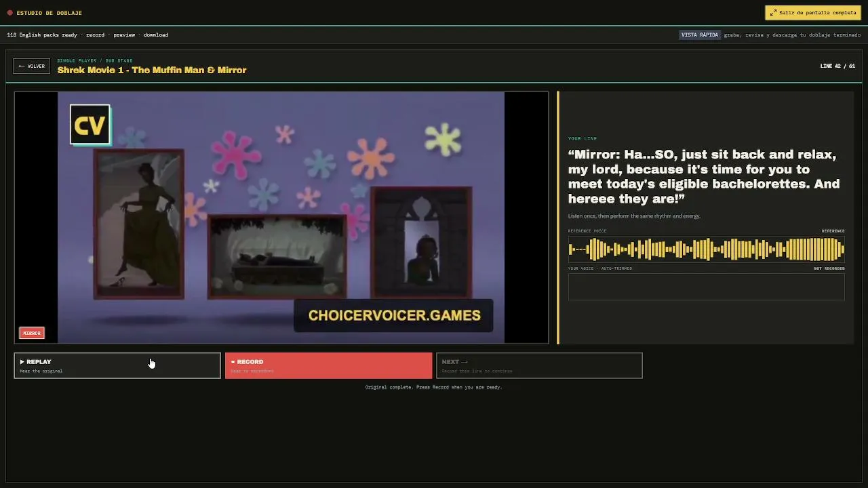Click the "YOUR VOICE · AUTO-TRIMMED" label
868x488 pixels.
point(600,268)
